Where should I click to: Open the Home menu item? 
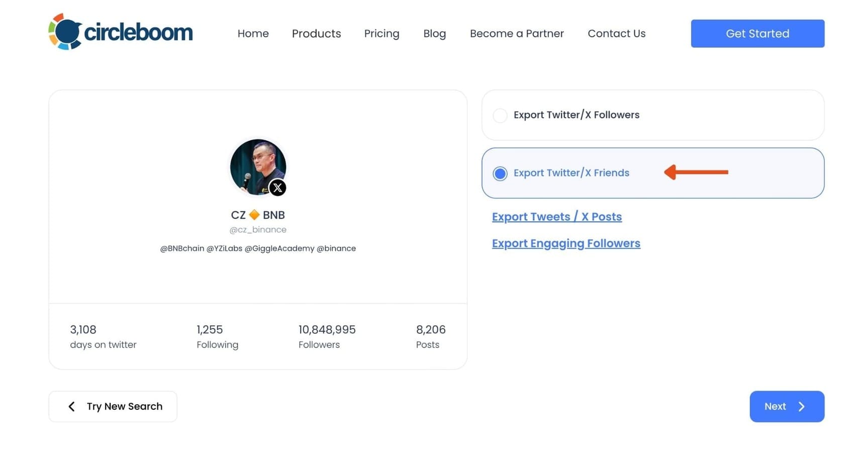(253, 34)
